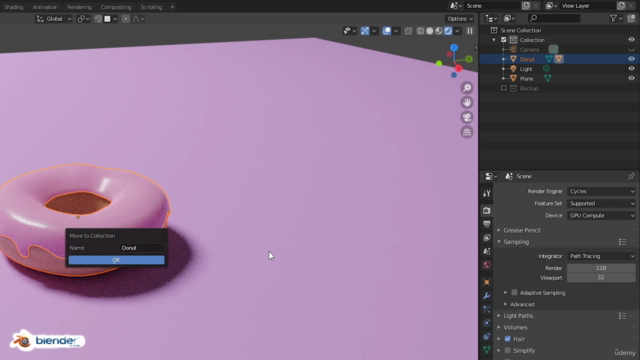Click the pan view hand button
This screenshot has width=640, height=360.
[467, 102]
